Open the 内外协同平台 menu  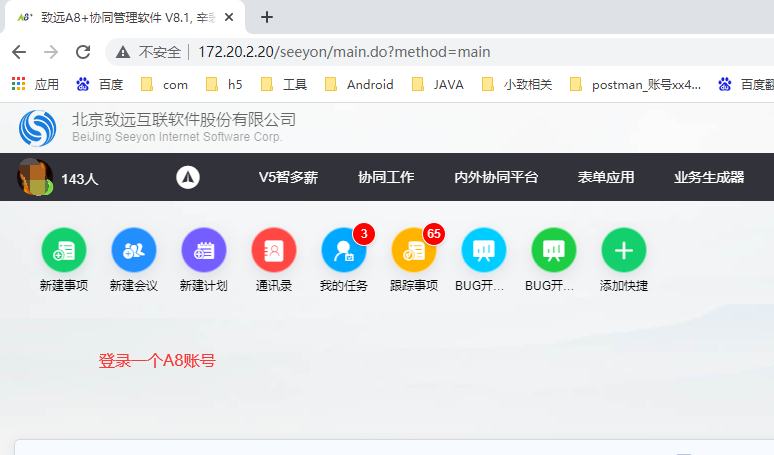coord(496,177)
